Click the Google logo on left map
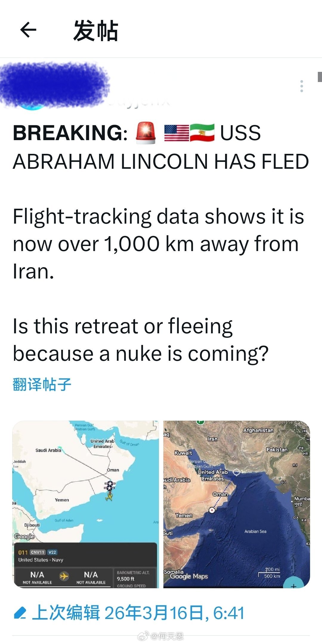 (24, 536)
